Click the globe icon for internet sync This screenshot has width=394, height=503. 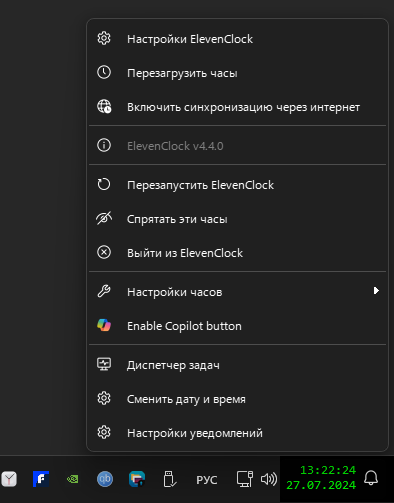(104, 107)
